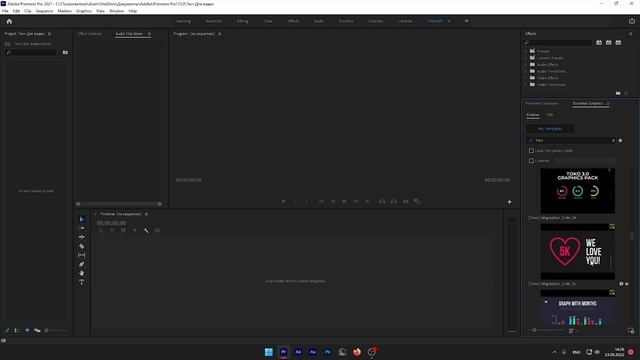
Task: Open Quick Export share icon
Action: pyautogui.click(x=632, y=21)
